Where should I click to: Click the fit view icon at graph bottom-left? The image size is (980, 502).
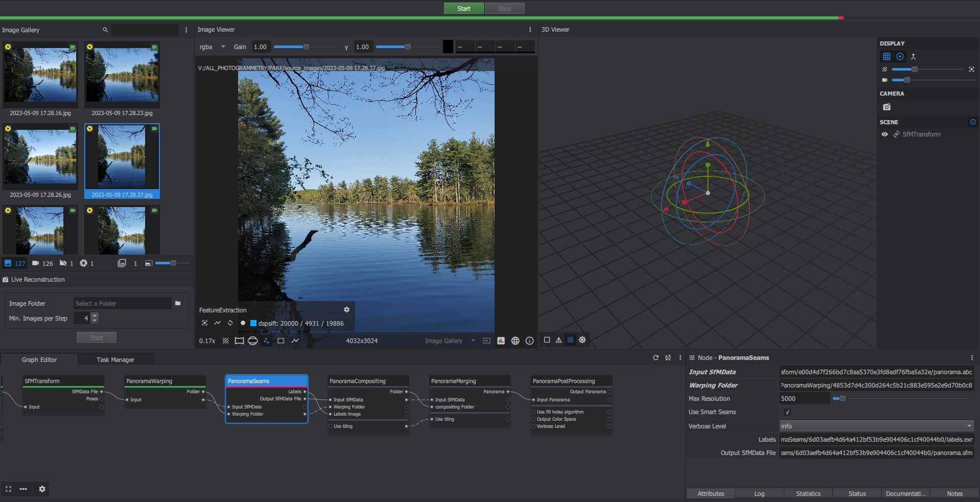[8, 489]
